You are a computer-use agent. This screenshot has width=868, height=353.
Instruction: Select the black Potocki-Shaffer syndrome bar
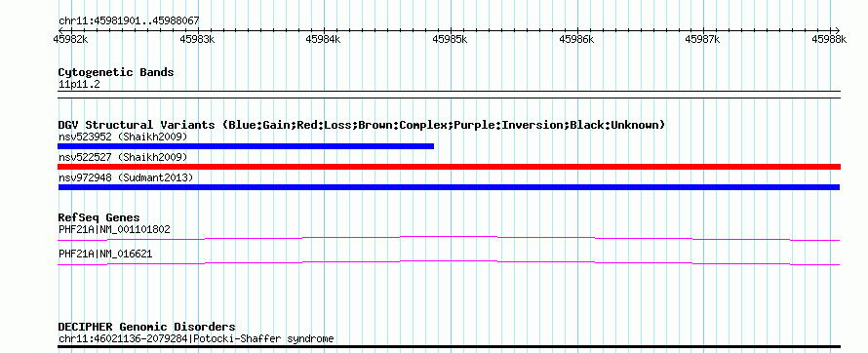tap(449, 347)
